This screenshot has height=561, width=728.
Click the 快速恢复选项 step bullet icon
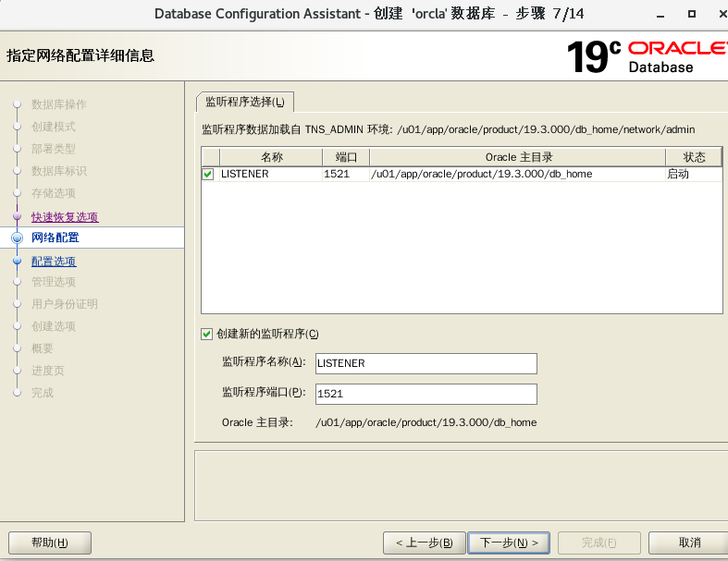(17, 217)
